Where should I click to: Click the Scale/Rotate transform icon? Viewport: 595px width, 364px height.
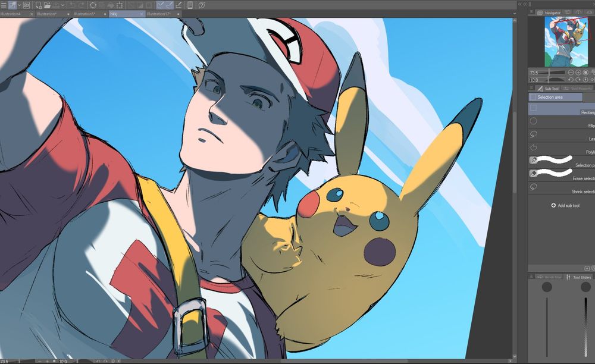pos(120,5)
